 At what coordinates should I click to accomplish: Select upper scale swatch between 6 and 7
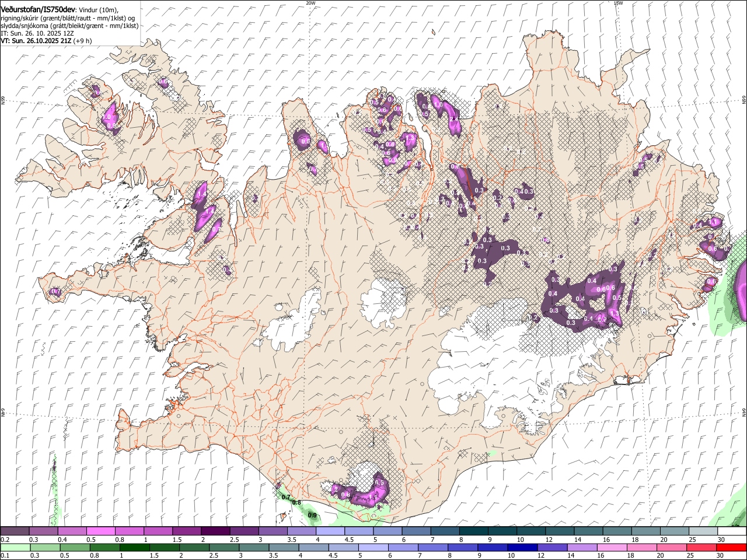click(416, 531)
